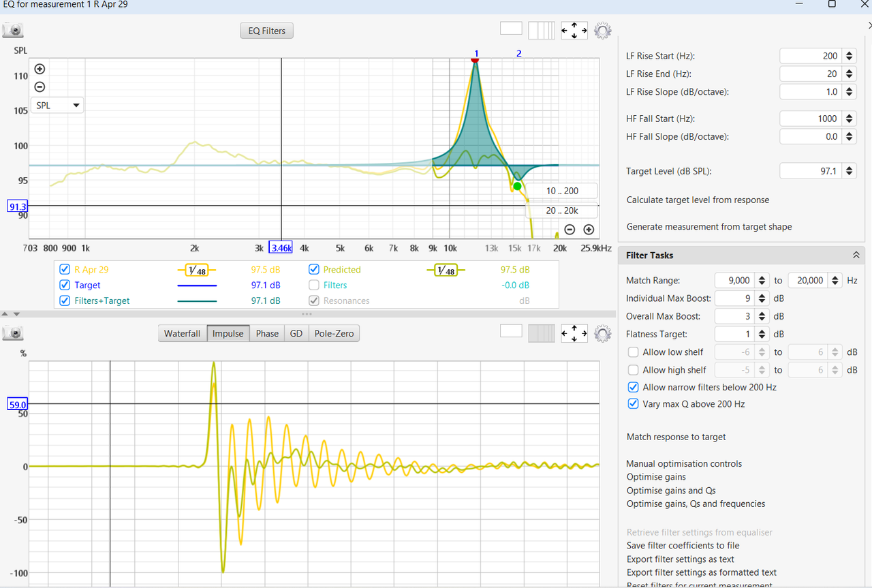Click Match response to target
Image resolution: width=872 pixels, height=588 pixels.
coord(676,437)
